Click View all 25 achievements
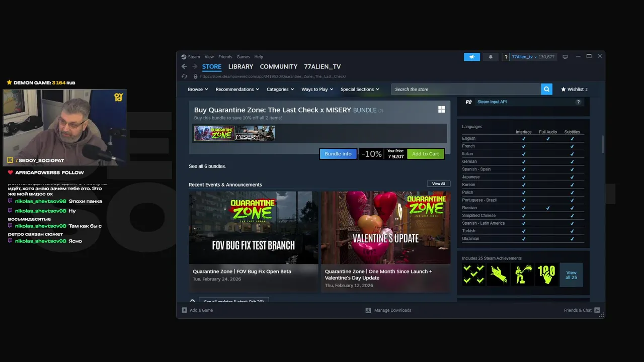The image size is (644, 362). click(571, 275)
